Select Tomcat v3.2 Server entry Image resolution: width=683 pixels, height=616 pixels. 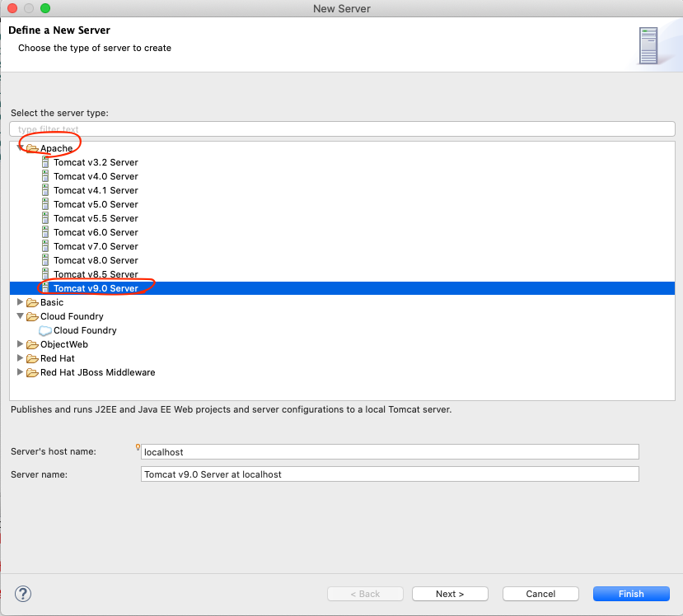pyautogui.click(x=96, y=162)
